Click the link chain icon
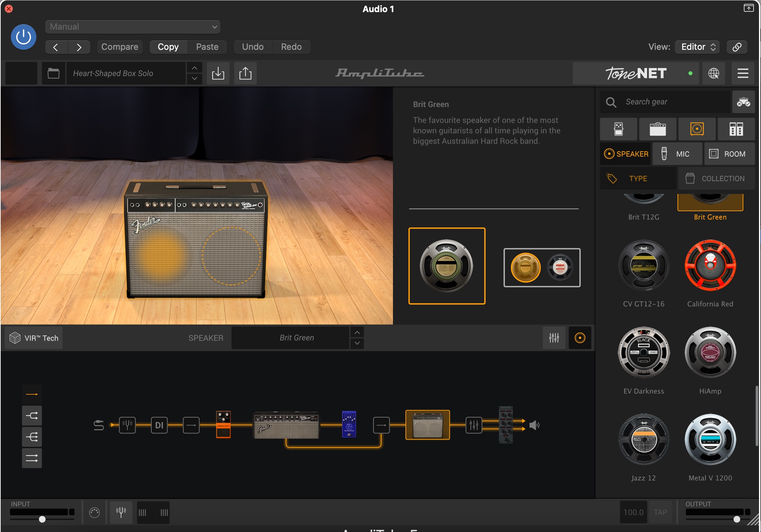The height and width of the screenshot is (532, 761). coord(737,47)
